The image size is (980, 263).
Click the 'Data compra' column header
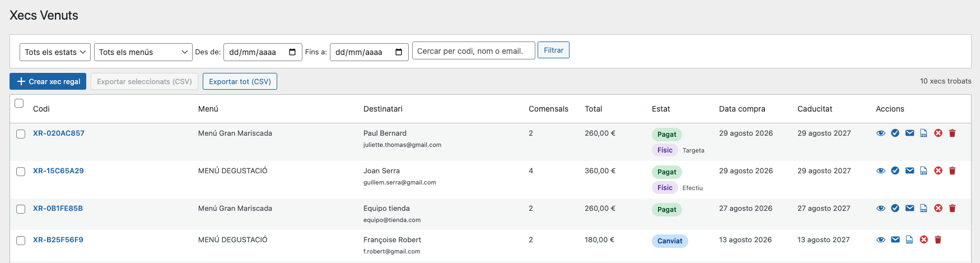click(x=742, y=109)
